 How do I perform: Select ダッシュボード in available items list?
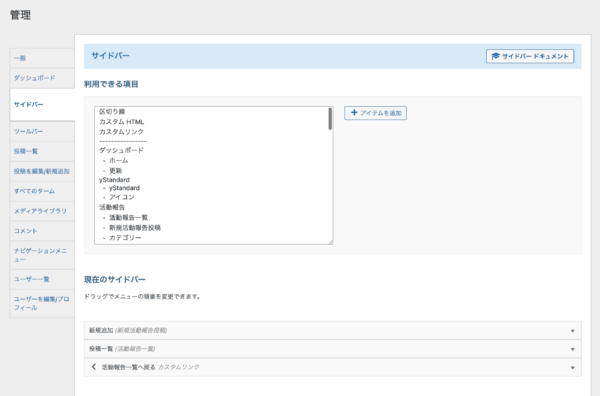[x=121, y=150]
